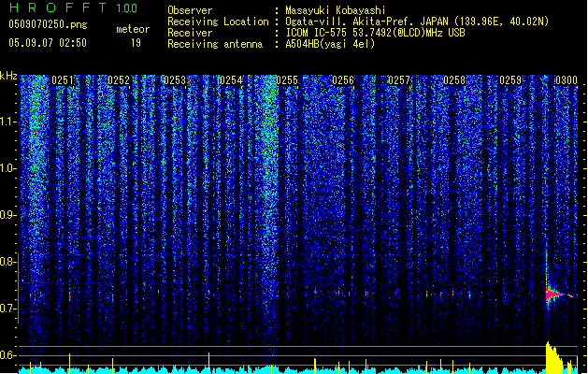Screen dimensions: 588x374
Task: Click the 0256 time marker
Action: [x=343, y=80]
